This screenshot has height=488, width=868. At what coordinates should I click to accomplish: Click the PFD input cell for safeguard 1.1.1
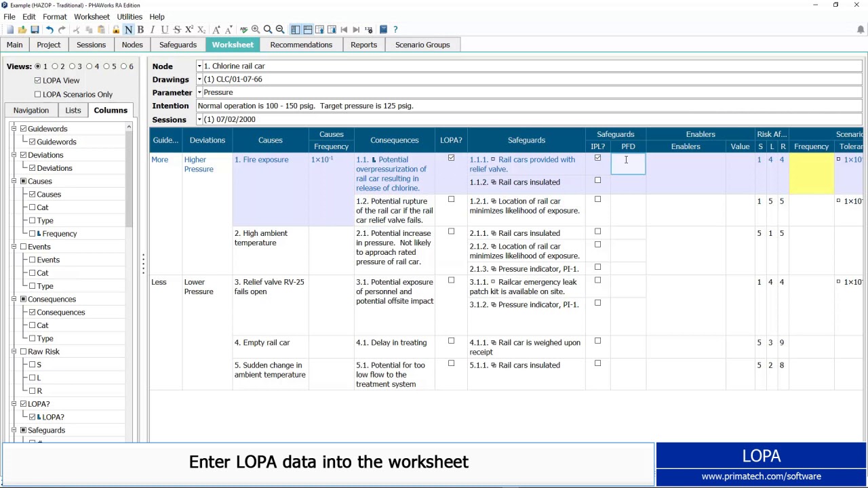(x=628, y=163)
